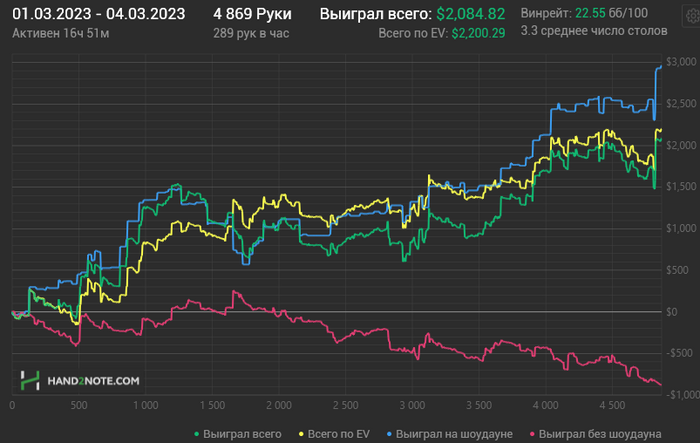This screenshot has height=443, width=700.
Task: Click the 'Выиграл всего:' label
Action: (376, 14)
